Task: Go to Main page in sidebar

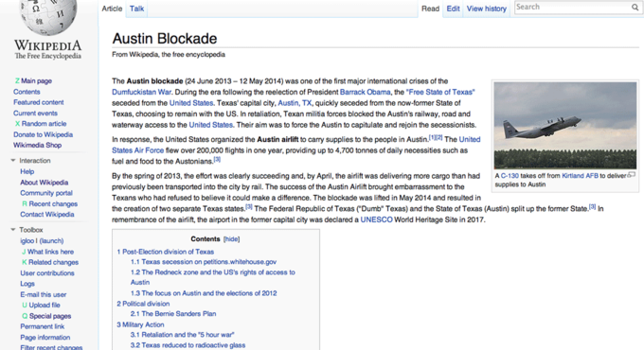Action: point(36,80)
